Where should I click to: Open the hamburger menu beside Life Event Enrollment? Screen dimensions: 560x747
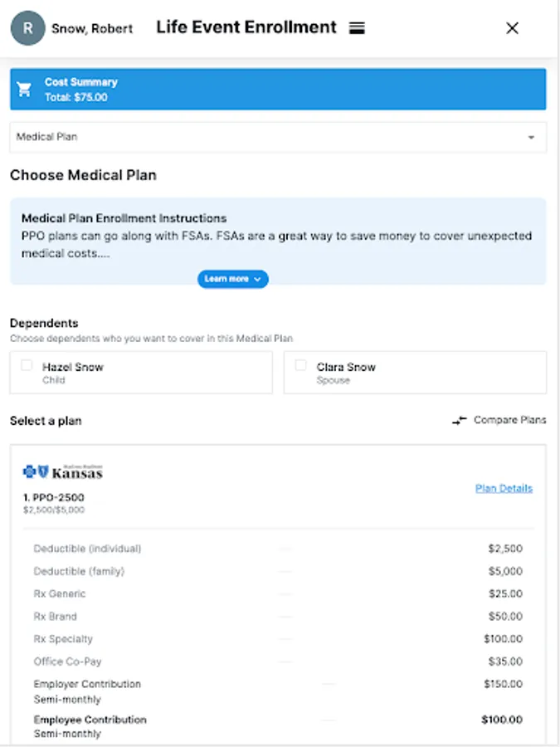coord(357,28)
